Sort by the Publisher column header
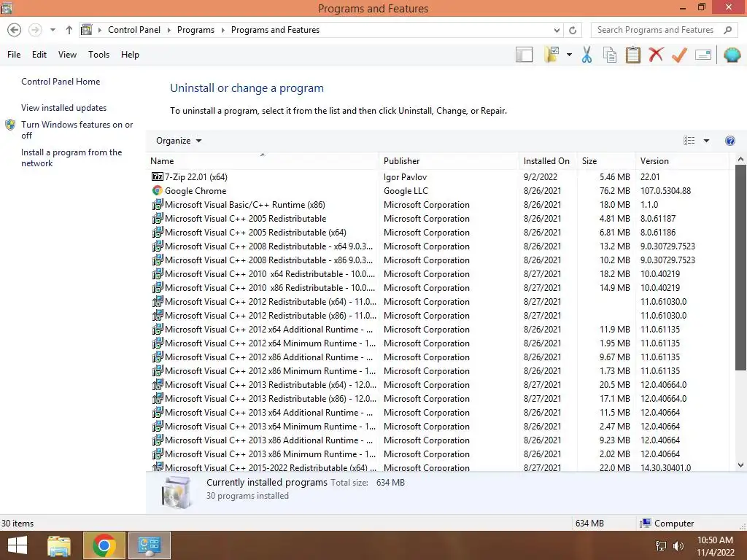This screenshot has height=560, width=747. click(x=449, y=161)
